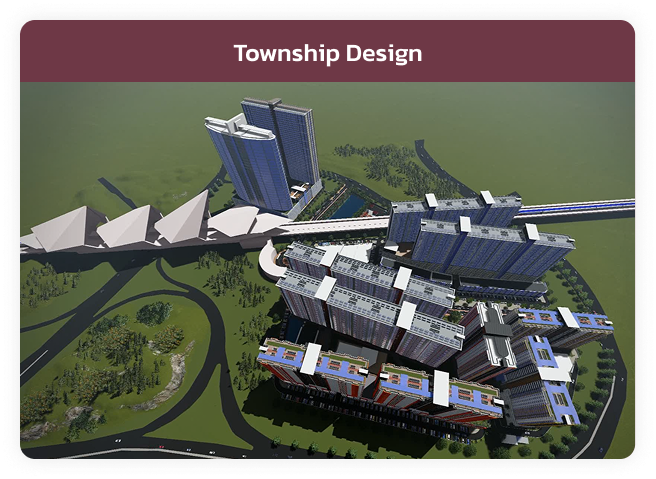656x479 pixels.
Task: Click the empty green field at top left
Action: coord(100,130)
